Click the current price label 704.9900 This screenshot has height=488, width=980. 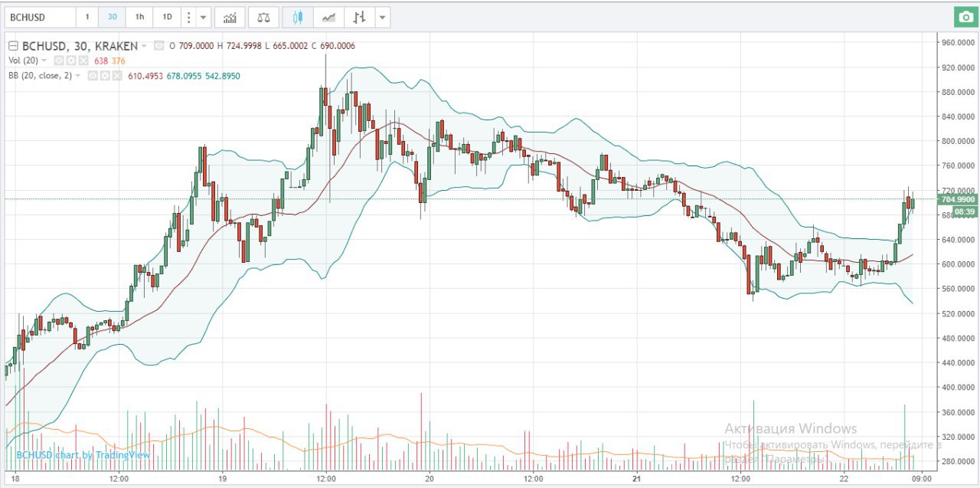tap(958, 199)
